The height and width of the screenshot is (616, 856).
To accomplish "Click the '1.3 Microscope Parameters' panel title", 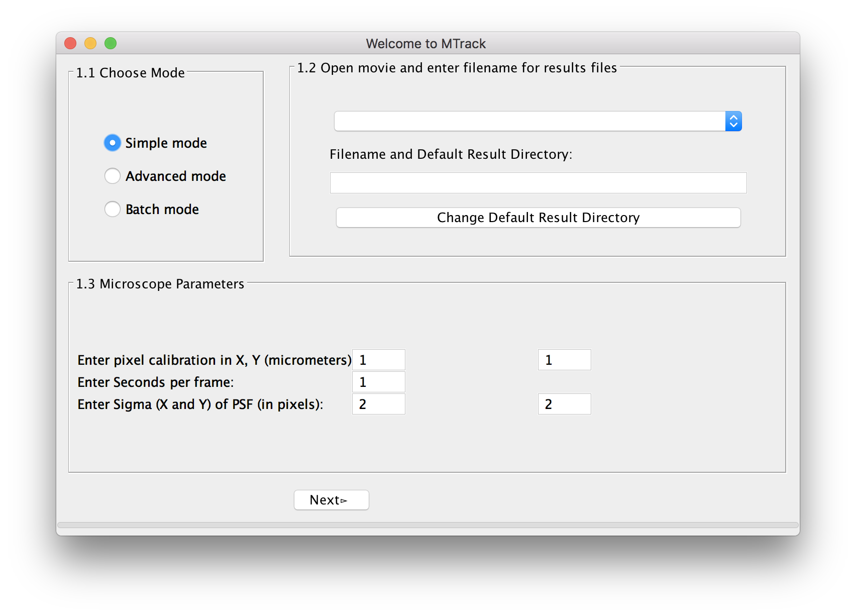I will coord(160,284).
